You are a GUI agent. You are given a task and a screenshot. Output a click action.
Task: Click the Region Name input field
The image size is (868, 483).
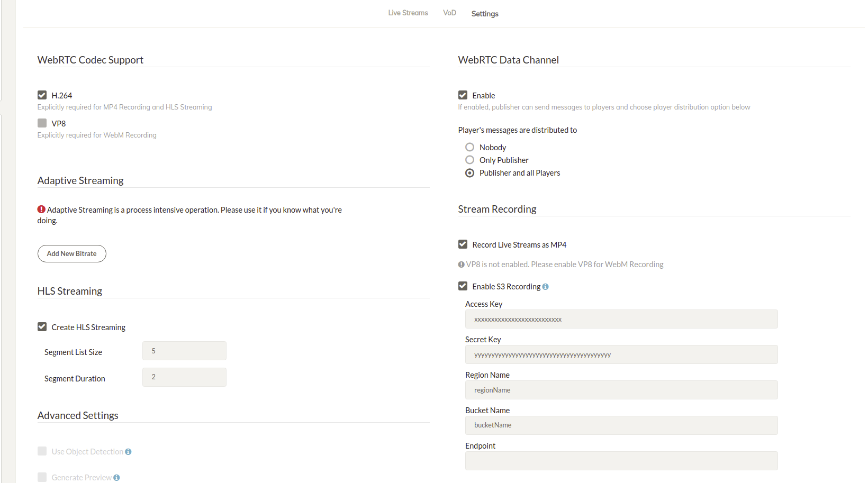click(621, 390)
